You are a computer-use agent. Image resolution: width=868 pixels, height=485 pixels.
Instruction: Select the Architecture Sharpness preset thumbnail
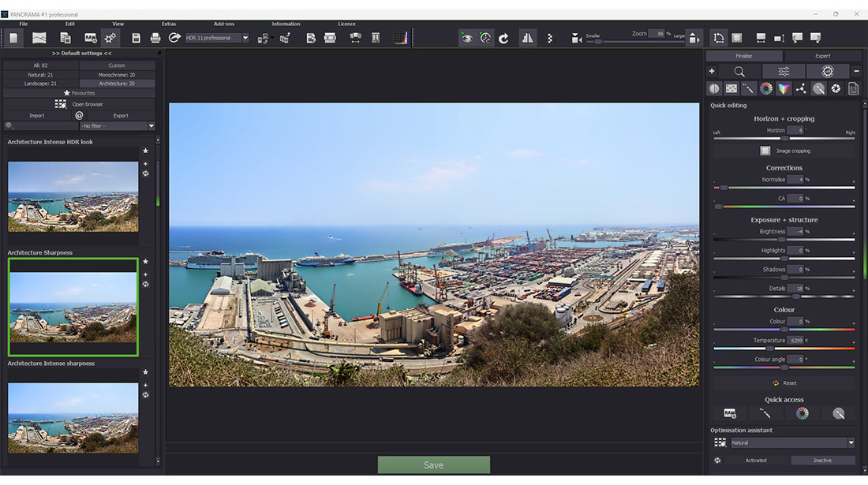click(x=73, y=307)
